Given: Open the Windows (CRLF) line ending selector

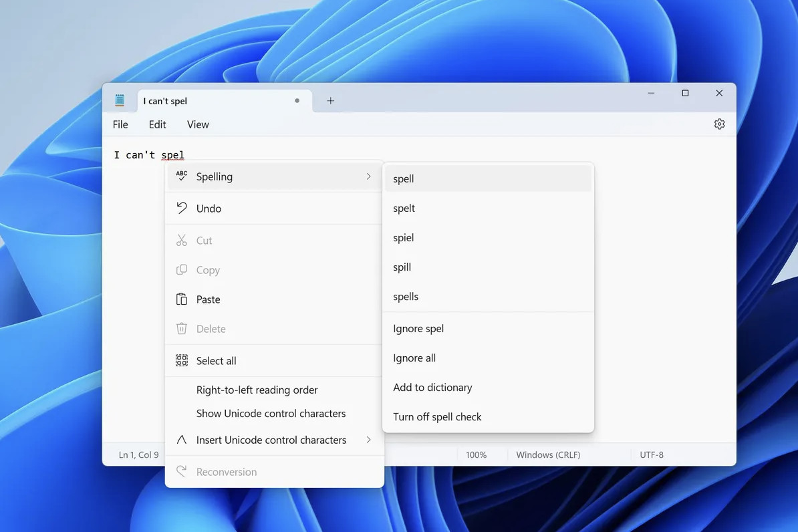Looking at the screenshot, I should pyautogui.click(x=548, y=455).
